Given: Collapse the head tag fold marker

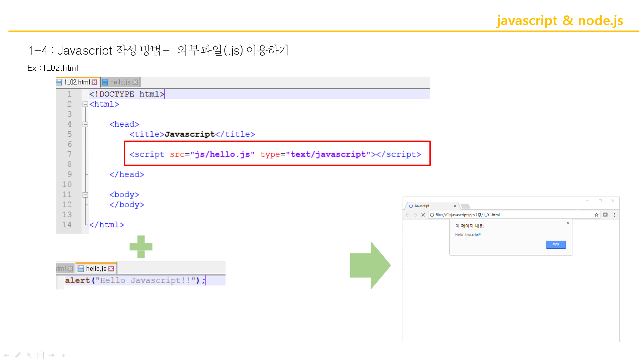Looking at the screenshot, I should 85,124.
